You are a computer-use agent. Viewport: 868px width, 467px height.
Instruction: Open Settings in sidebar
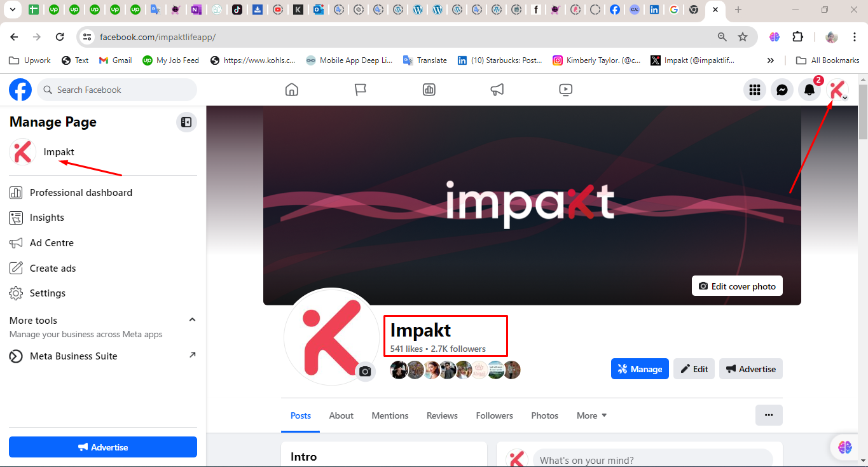tap(103, 293)
